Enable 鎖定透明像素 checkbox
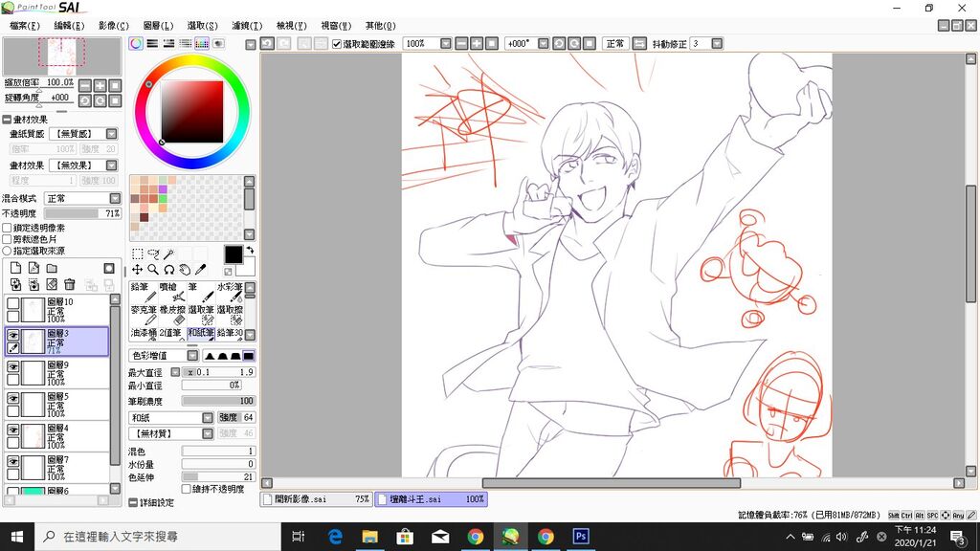 coord(7,228)
